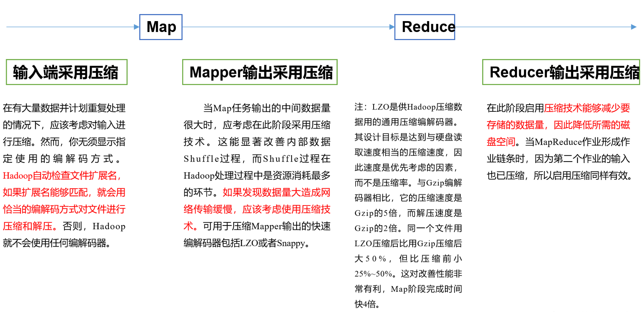
Task: Click the line 定使用的编解码方式。
Action: [x=62, y=158]
